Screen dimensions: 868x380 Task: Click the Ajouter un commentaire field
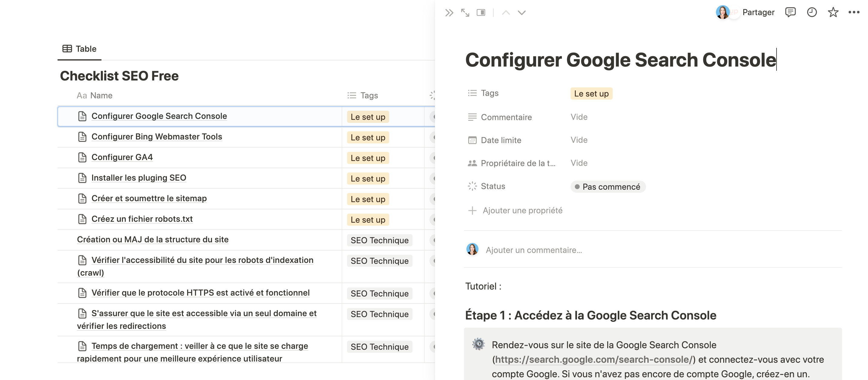click(x=534, y=250)
